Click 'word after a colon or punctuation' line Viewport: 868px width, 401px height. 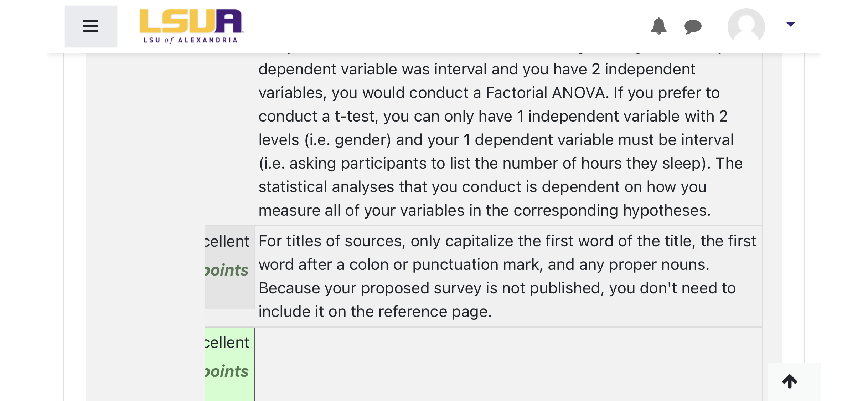[484, 264]
